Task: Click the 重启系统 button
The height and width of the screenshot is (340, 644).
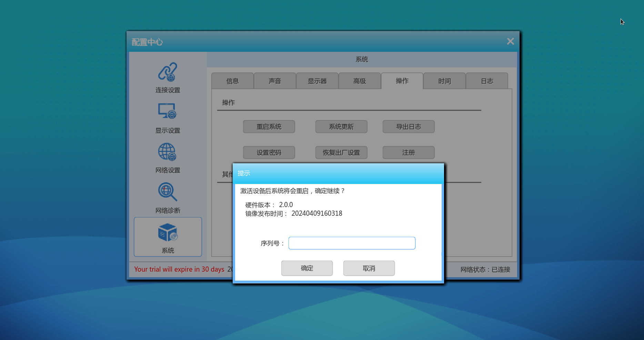Action: click(x=269, y=127)
